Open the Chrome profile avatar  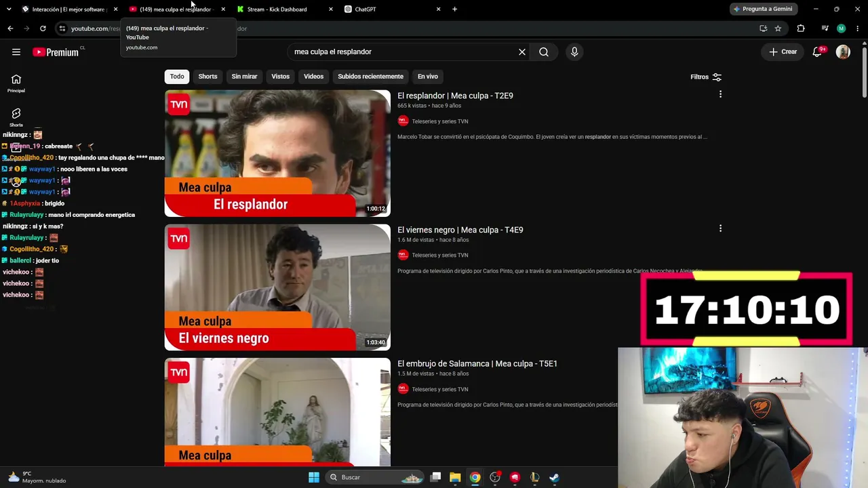tap(841, 28)
